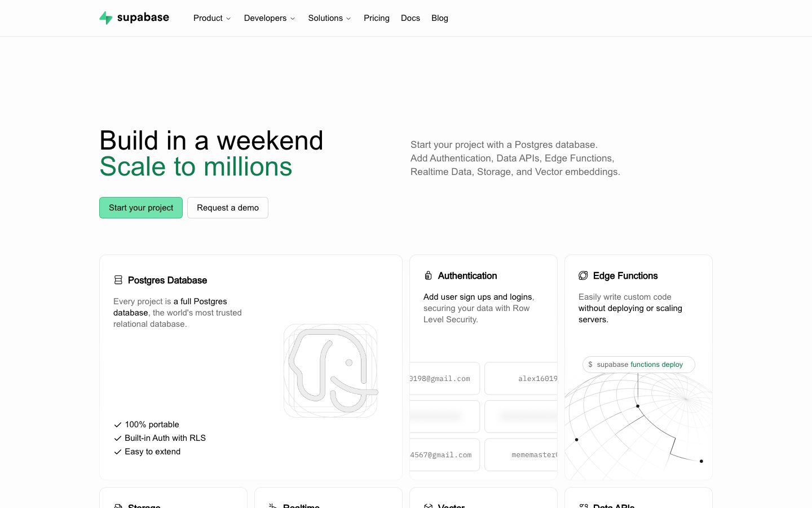Viewport: 812px width, 508px height.
Task: Go to the Blog page
Action: point(440,18)
